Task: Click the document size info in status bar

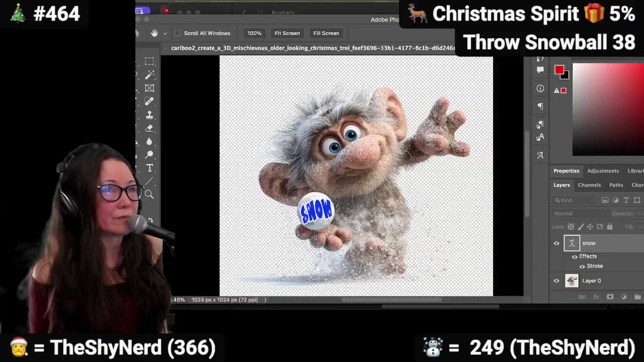Action: (x=225, y=300)
